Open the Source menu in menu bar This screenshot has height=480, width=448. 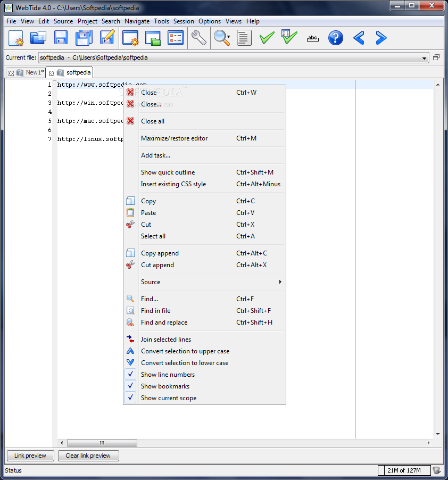click(63, 21)
